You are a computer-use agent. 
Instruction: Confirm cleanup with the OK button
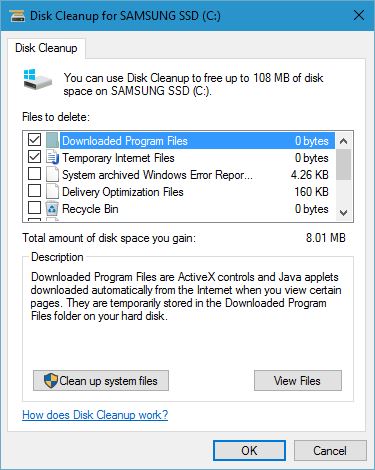coord(249,450)
